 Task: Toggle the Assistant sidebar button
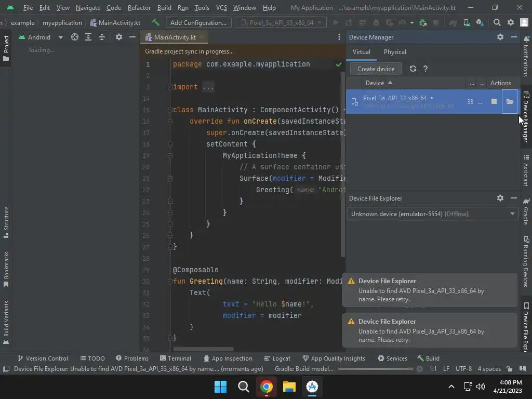tap(526, 170)
